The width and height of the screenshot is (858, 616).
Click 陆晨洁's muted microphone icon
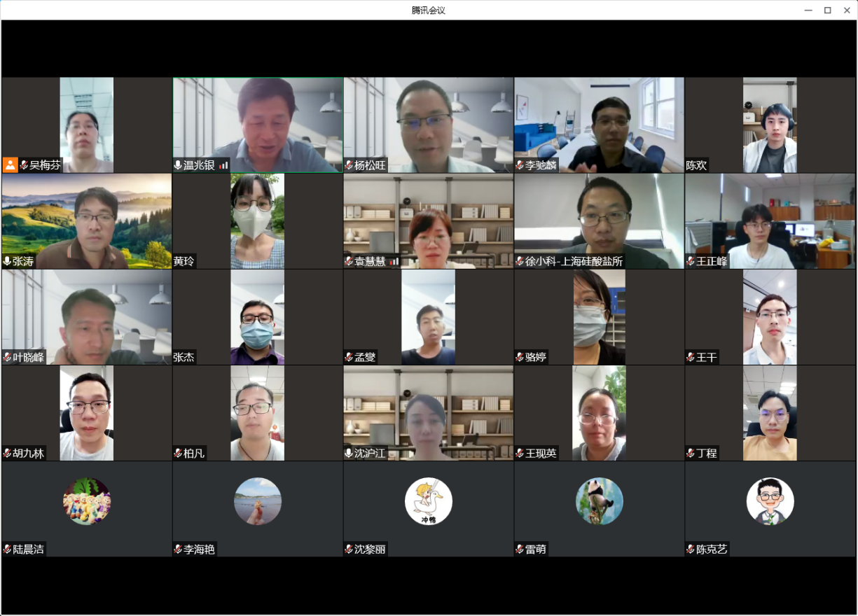(7, 549)
